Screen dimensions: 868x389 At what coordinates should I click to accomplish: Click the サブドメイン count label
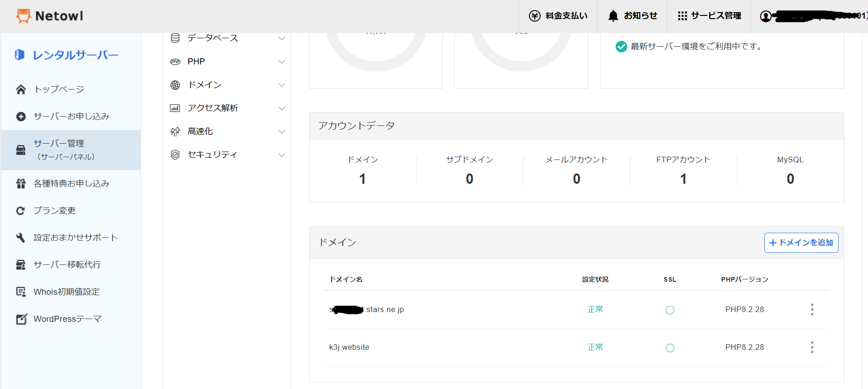pyautogui.click(x=469, y=160)
